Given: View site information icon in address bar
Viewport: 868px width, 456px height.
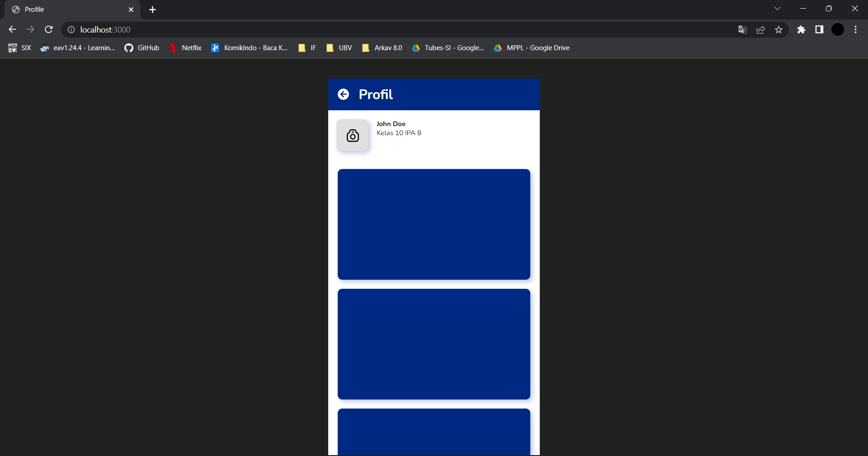Looking at the screenshot, I should tap(71, 29).
